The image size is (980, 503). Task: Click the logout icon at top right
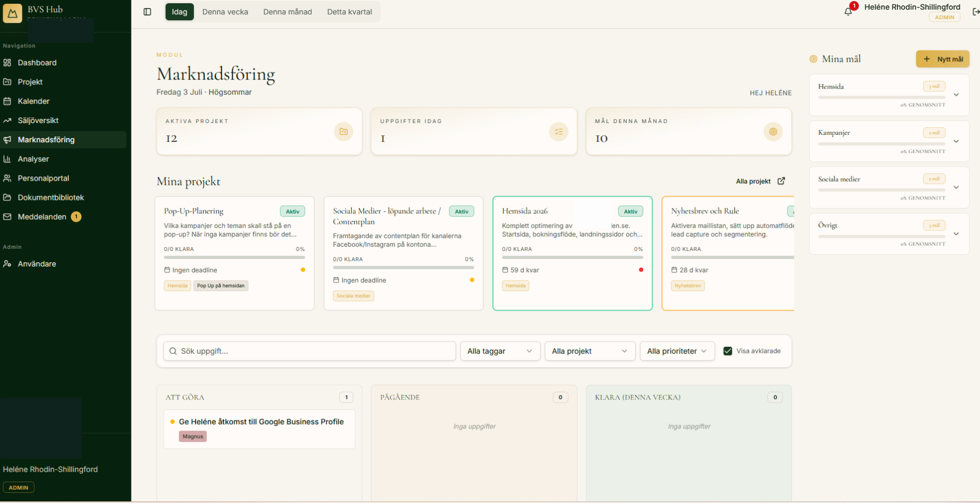976,12
